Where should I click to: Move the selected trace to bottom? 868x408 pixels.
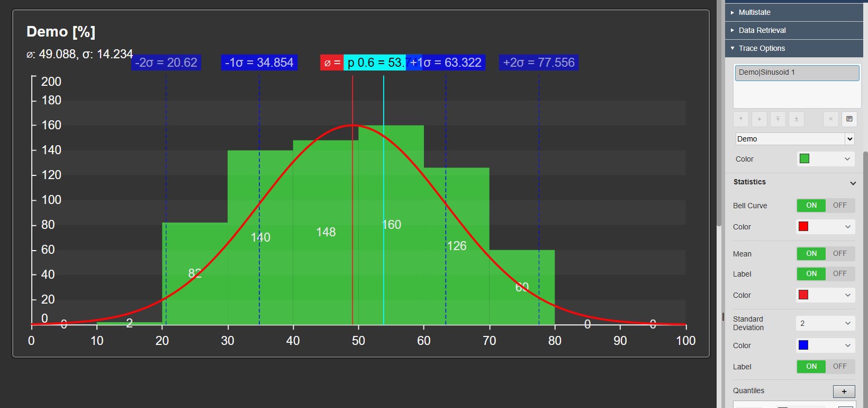(x=797, y=119)
